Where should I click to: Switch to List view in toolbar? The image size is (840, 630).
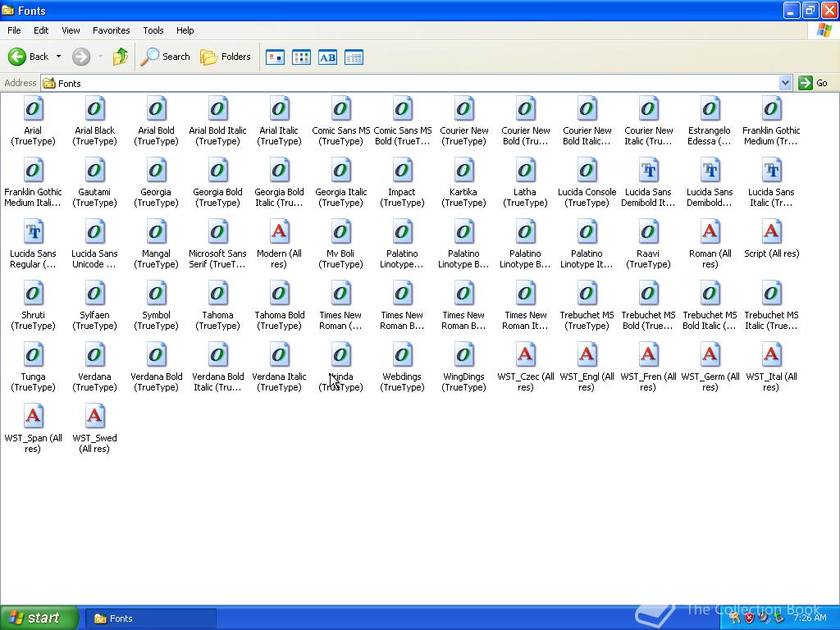click(301, 57)
